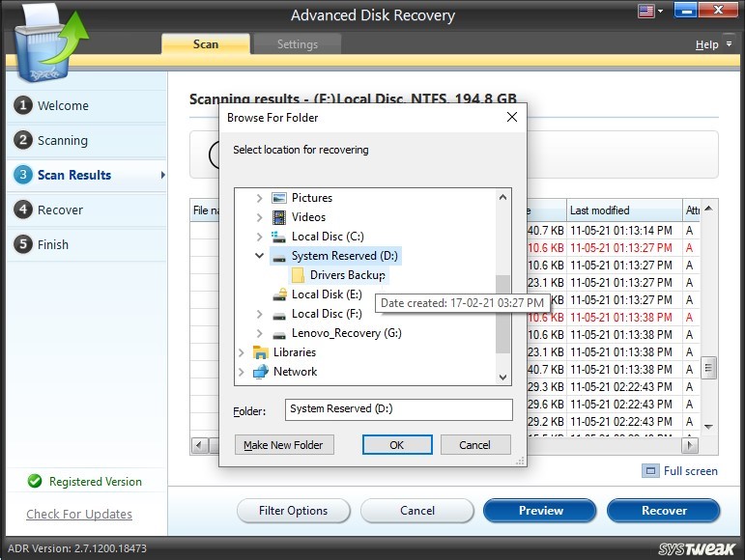Expand Local Disc (C:) node
The width and height of the screenshot is (745, 560).
click(259, 237)
